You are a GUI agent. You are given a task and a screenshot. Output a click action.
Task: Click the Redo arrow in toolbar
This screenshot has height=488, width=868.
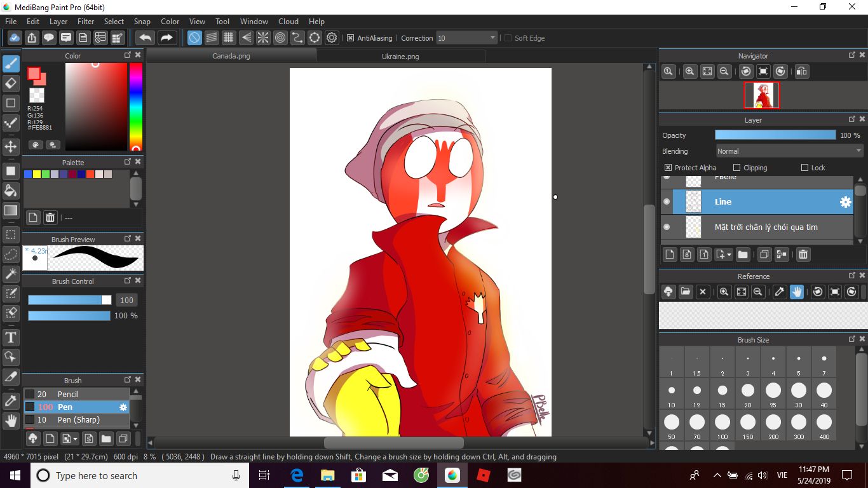(x=166, y=38)
